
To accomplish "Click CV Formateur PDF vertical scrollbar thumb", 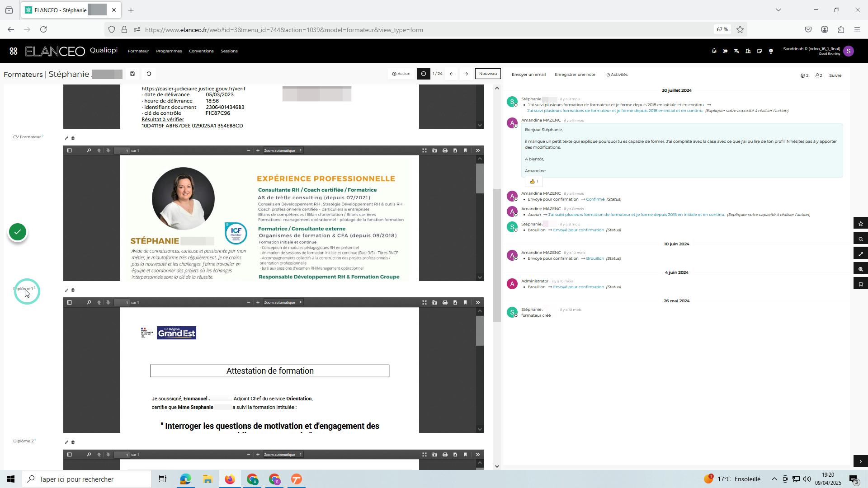I will [x=480, y=178].
